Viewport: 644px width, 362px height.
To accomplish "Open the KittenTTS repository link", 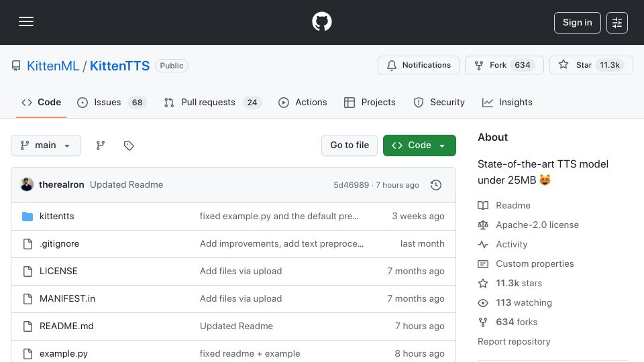I will [119, 66].
